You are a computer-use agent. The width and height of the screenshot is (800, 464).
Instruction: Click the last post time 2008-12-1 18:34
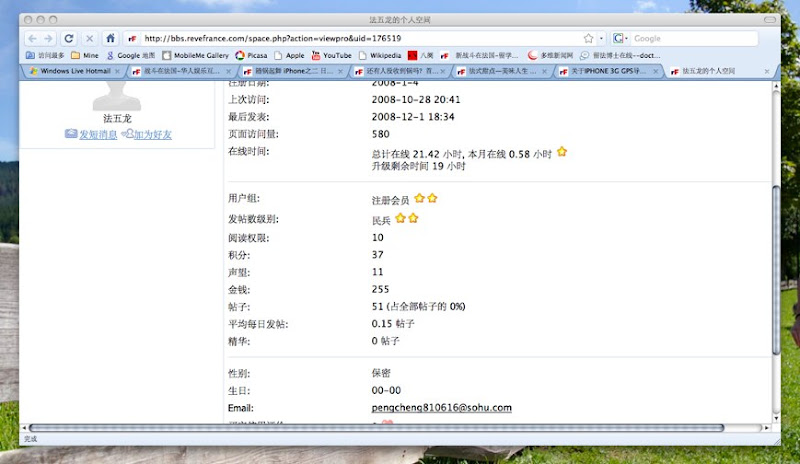[x=413, y=117]
